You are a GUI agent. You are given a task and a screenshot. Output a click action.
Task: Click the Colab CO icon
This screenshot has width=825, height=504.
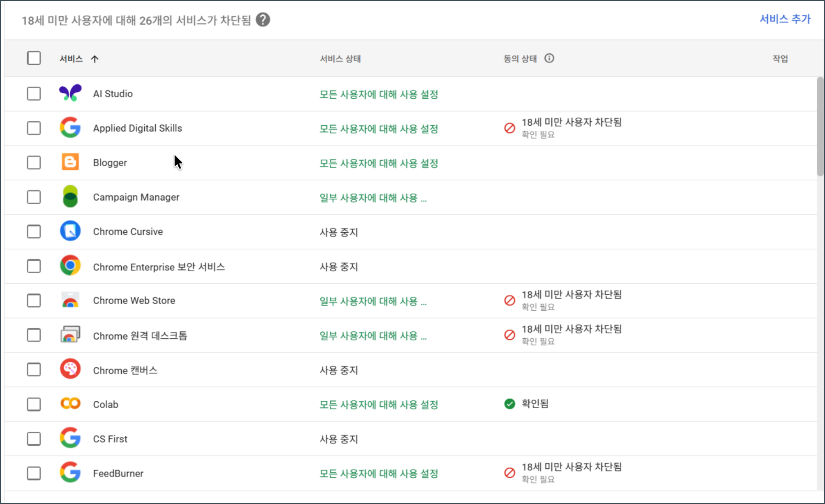tap(70, 403)
